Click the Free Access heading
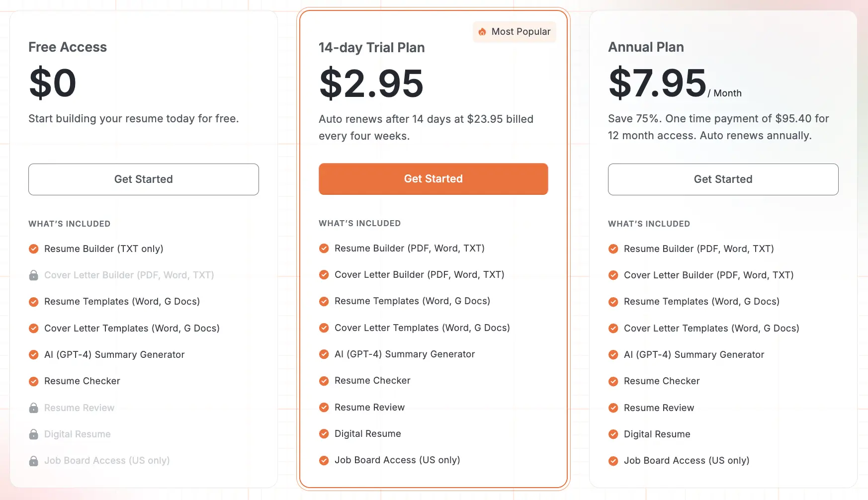The image size is (868, 500). (68, 47)
